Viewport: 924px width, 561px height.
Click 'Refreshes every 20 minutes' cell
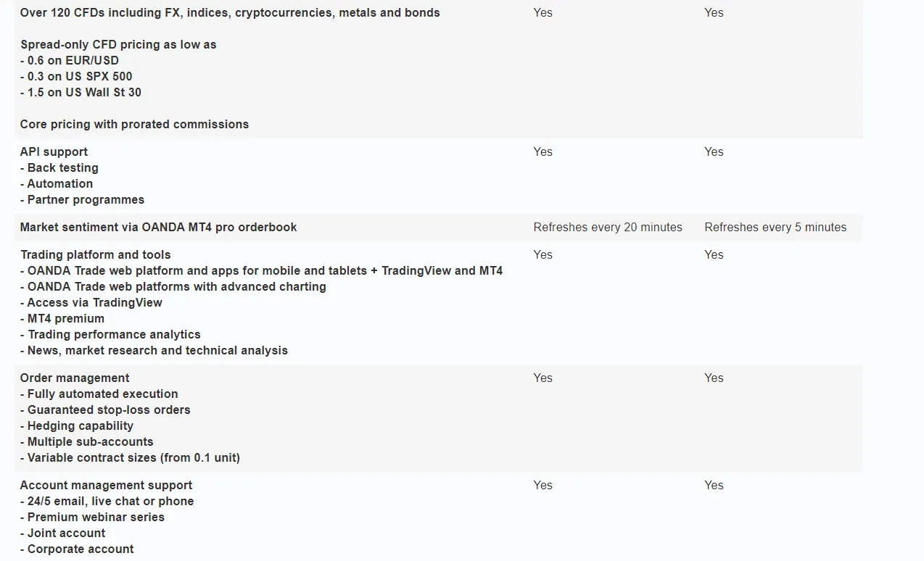[x=608, y=227]
